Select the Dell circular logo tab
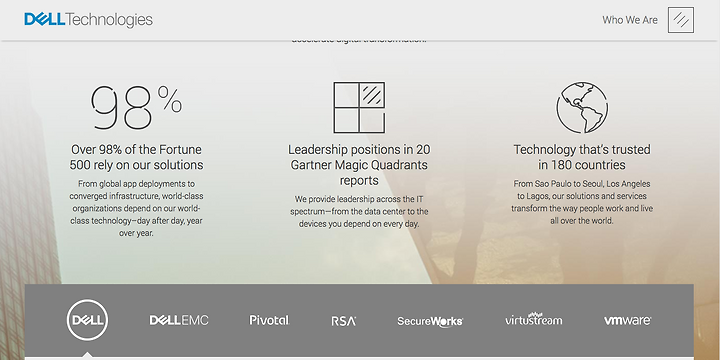This screenshot has height=360, width=720. 87,320
